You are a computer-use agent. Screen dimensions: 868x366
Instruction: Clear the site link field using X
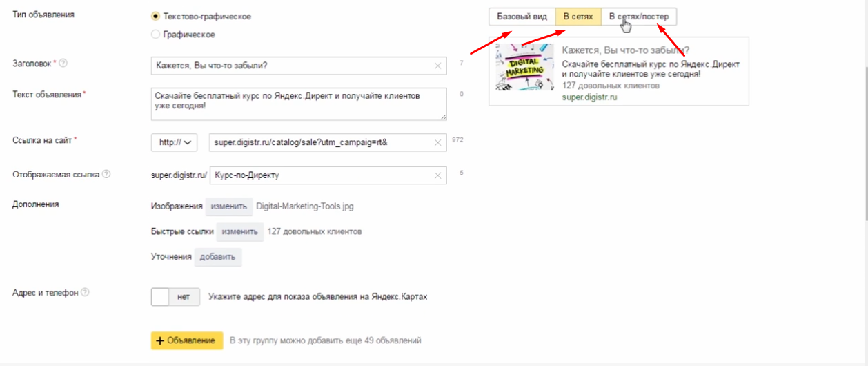point(438,142)
